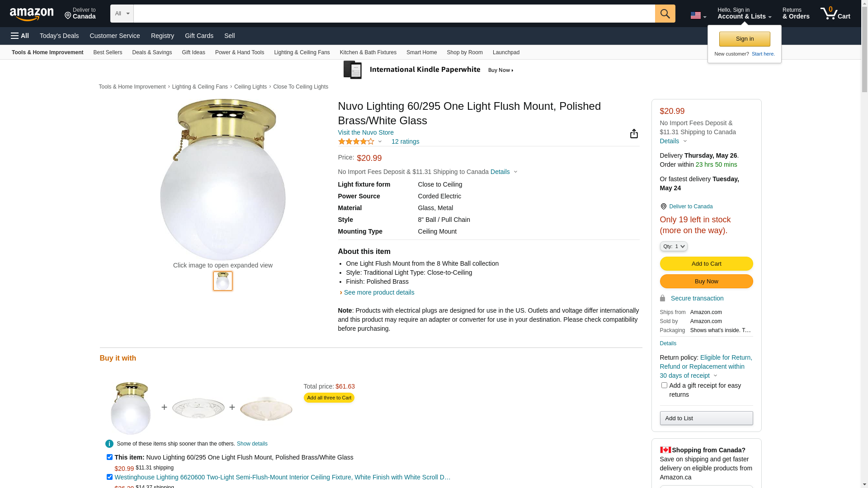Image resolution: width=868 pixels, height=488 pixels.
Task: Click the star rating icons
Action: 356,142
